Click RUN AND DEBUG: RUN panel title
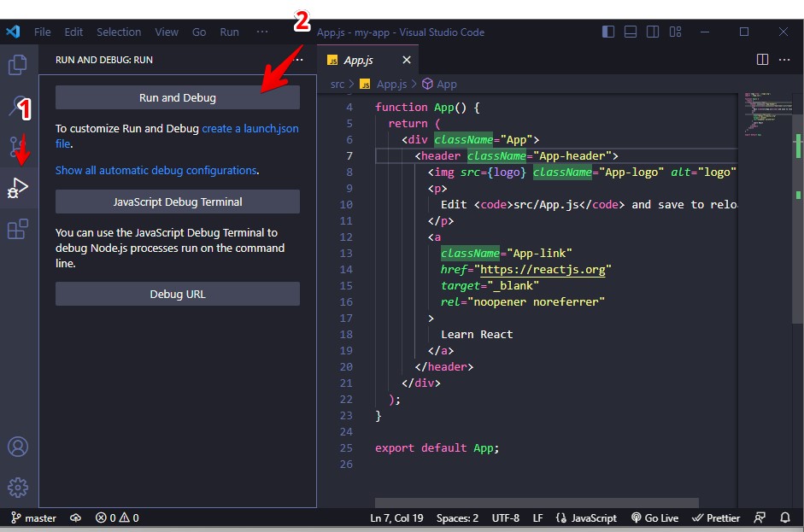Image resolution: width=804 pixels, height=532 pixels. pyautogui.click(x=104, y=60)
